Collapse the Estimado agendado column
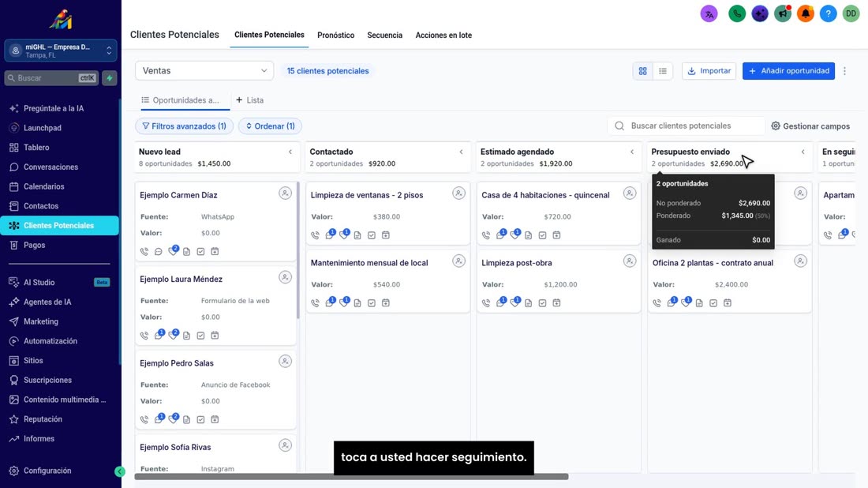This screenshot has height=488, width=868. coord(632,152)
